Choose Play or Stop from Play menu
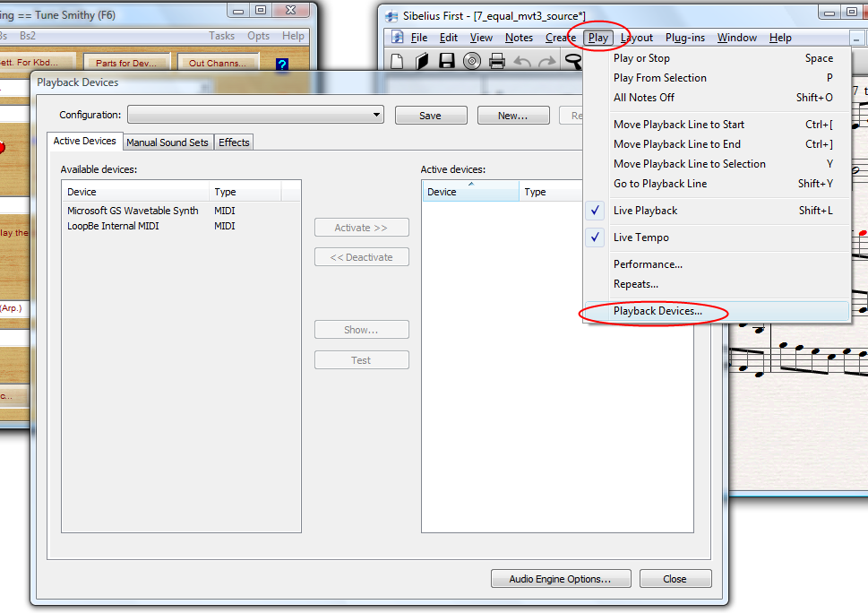Screen dimensions: 868x613 718,58
